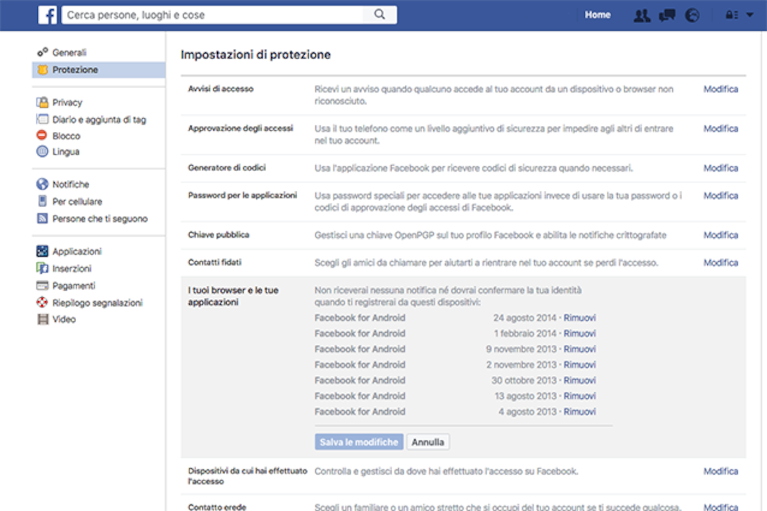Click Modifica for Contatti fidati
767x511 pixels.
pos(721,263)
